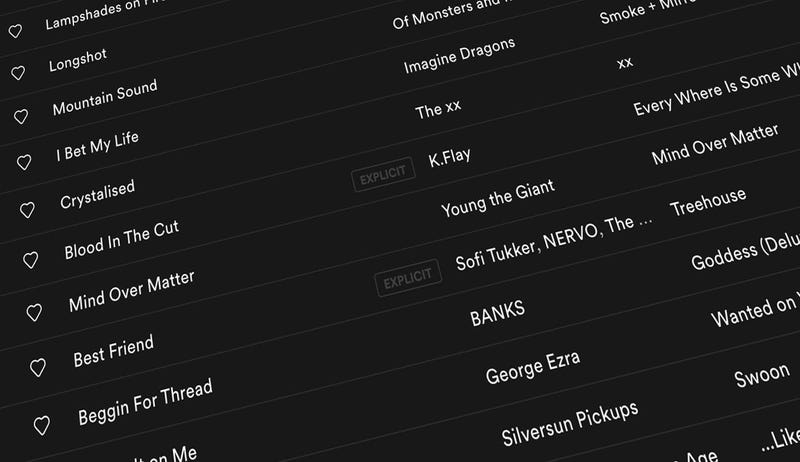The height and width of the screenshot is (462, 800).
Task: Like Lampshades on Fire with heart icon
Action: pos(15,31)
